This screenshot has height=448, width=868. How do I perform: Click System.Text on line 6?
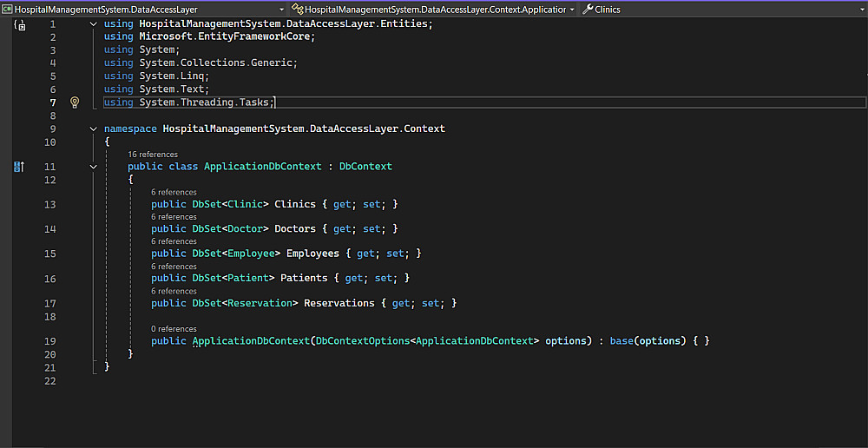[171, 89]
